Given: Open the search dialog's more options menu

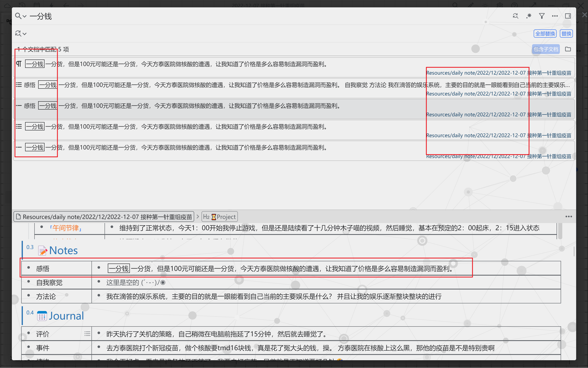Looking at the screenshot, I should [x=555, y=16].
